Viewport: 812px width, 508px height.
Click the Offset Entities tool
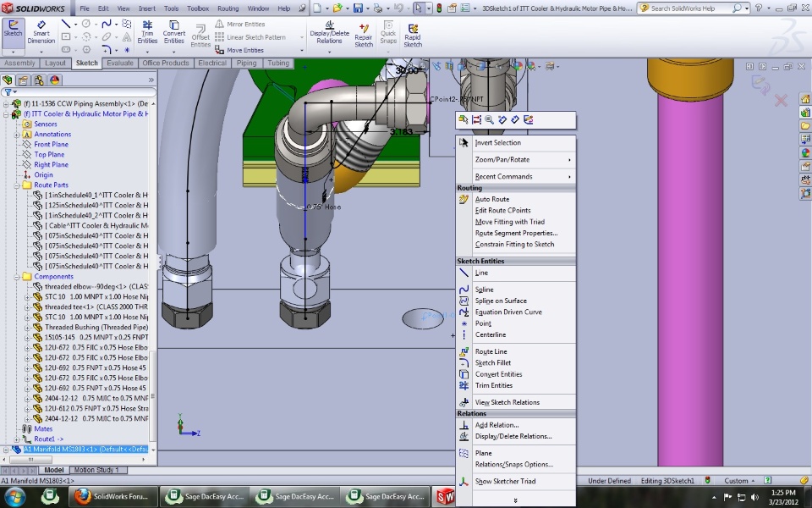click(x=200, y=36)
